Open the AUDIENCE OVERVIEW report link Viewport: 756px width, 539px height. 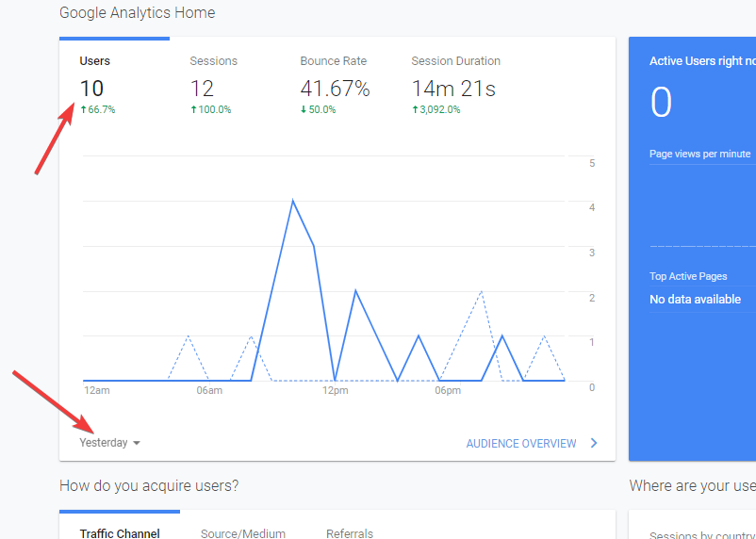[520, 444]
